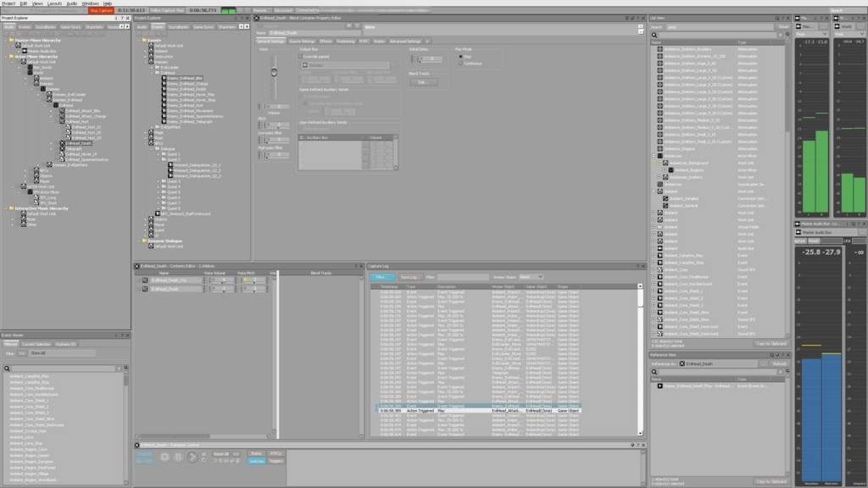868x488 pixels.
Task: Select Enemy_EvilHead_Death event icon
Action: click(164, 89)
